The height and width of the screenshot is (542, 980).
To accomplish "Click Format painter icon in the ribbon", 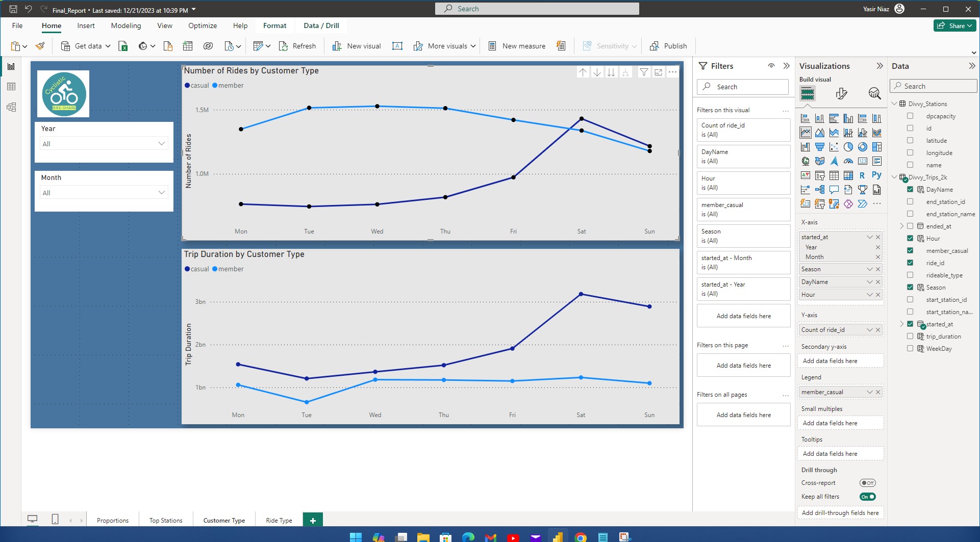I will (40, 46).
